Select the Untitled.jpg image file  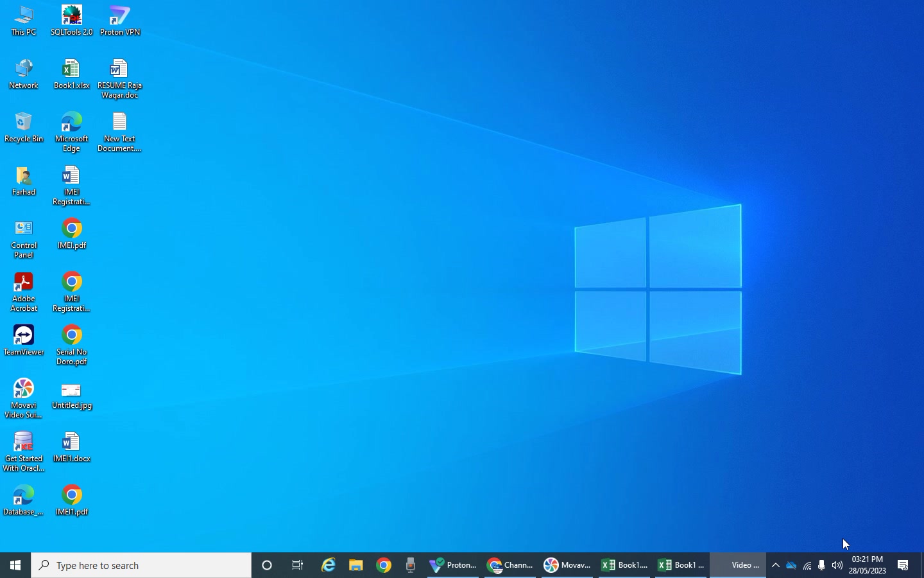pyautogui.click(x=73, y=397)
